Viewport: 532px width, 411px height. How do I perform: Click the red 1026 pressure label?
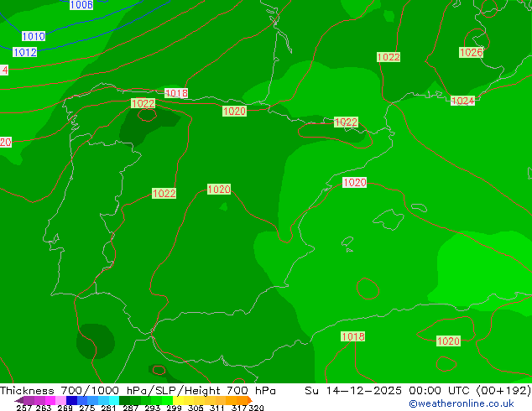[471, 53]
